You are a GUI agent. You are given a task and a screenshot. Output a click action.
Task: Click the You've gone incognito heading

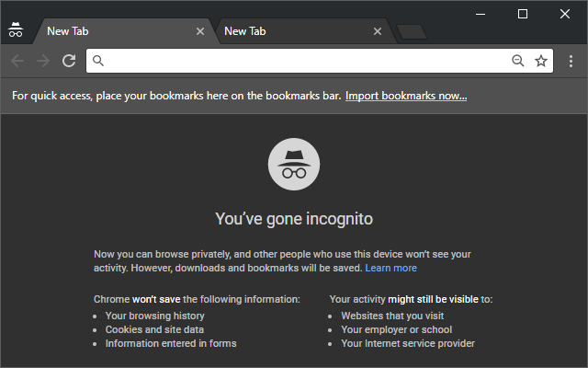pyautogui.click(x=294, y=219)
